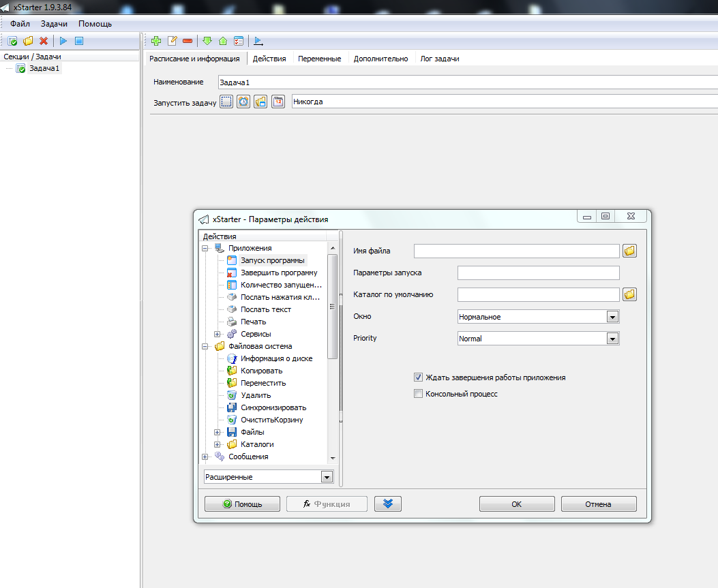Expand the Файлы tree node
Screen dimensions: 718x588
point(217,433)
